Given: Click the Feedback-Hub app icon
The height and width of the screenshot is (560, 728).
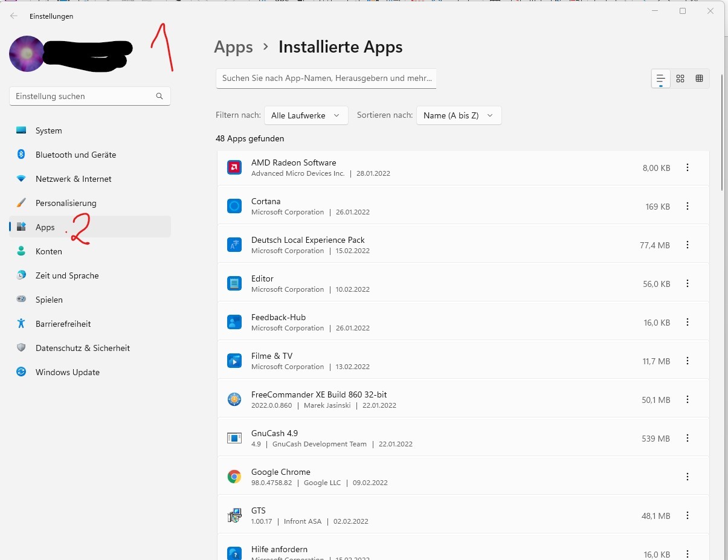Looking at the screenshot, I should [x=234, y=322].
